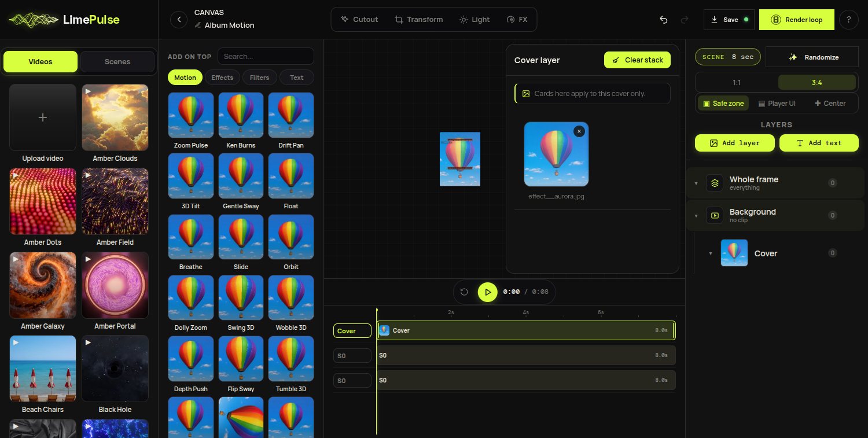Viewport: 868px width, 438px height.
Task: Play the preview
Action: pyautogui.click(x=488, y=292)
